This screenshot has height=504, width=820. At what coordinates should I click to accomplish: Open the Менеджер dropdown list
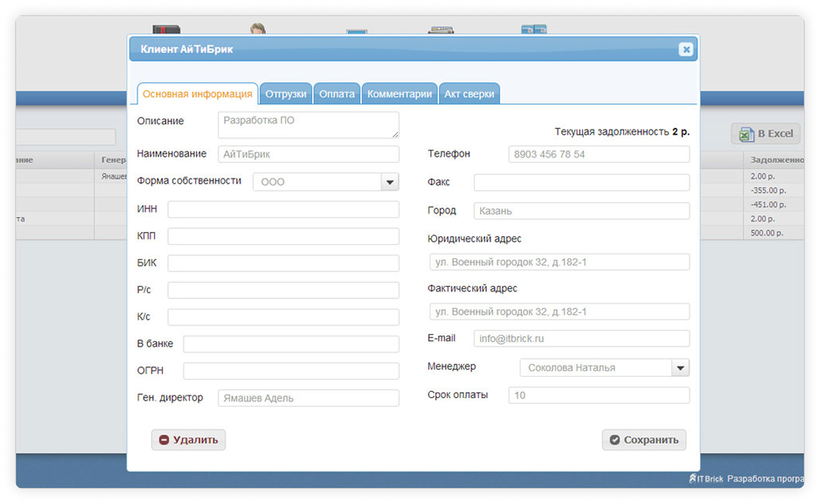pos(680,368)
